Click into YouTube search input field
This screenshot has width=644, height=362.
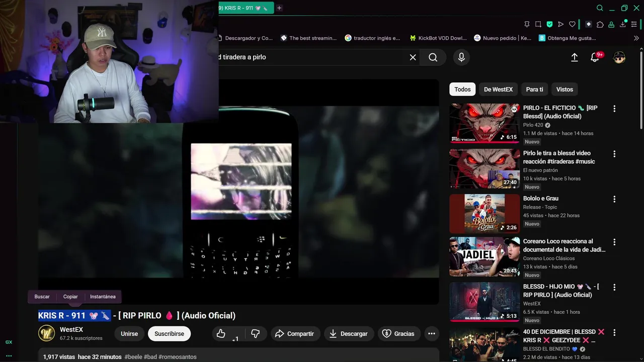(312, 57)
